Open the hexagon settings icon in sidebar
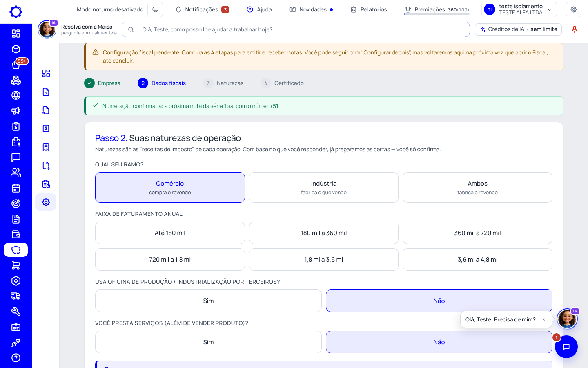Screen dimensions: 588x368 pyautogui.click(x=16, y=281)
